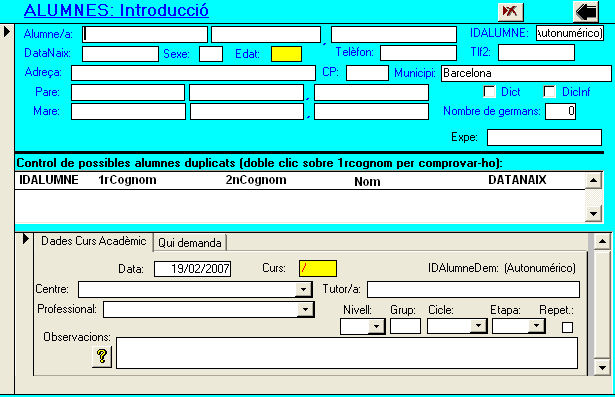Open the Centre dropdown list
Screen dimensions: 615x397
[x=303, y=290]
